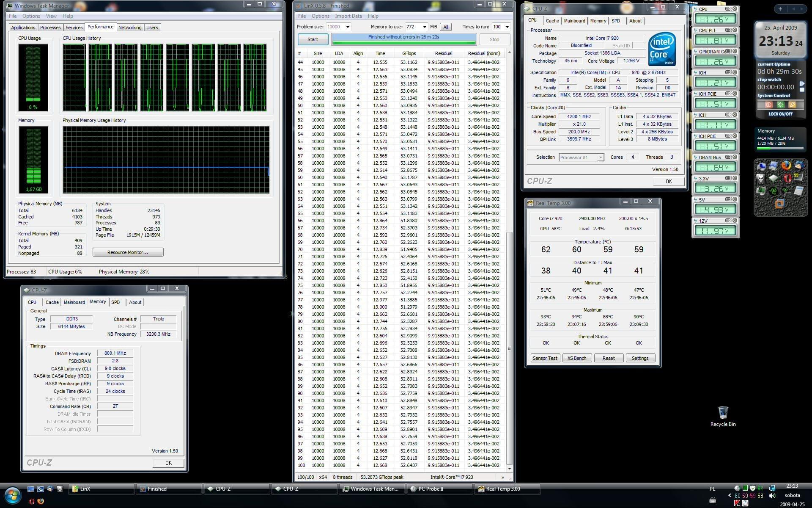
Task: Open the Recycle Bin on desktop
Action: 723,416
